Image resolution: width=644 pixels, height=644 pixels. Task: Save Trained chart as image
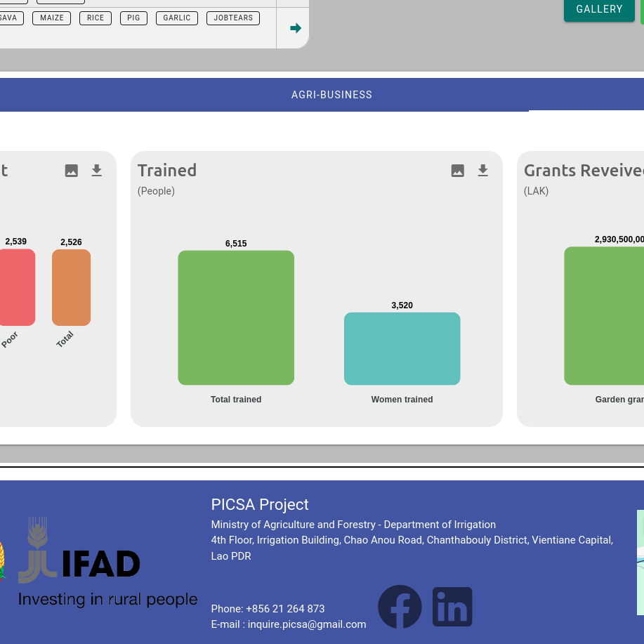coord(457,171)
